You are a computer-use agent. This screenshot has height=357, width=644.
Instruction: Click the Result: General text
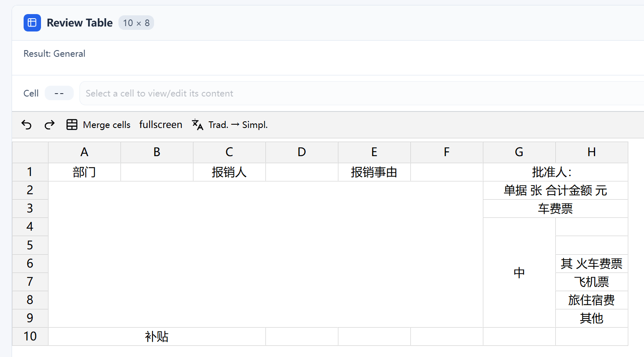coord(54,53)
